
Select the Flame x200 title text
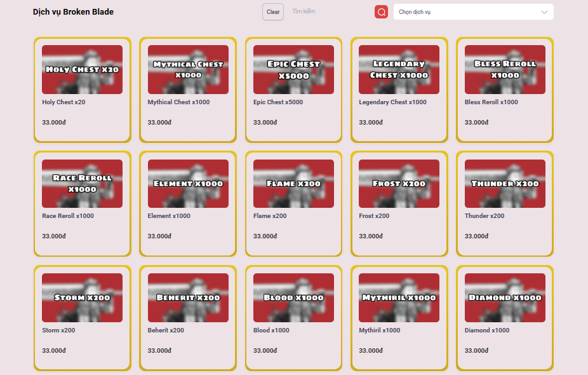coord(270,216)
